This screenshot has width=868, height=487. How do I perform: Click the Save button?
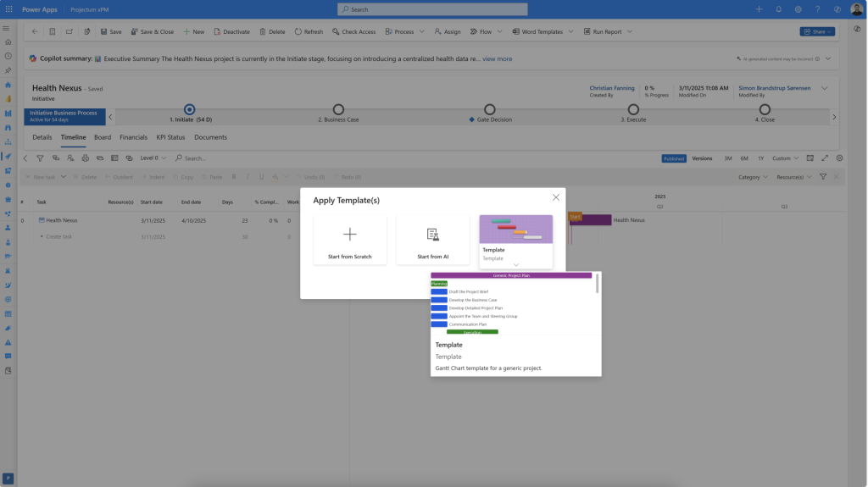pyautogui.click(x=111, y=31)
